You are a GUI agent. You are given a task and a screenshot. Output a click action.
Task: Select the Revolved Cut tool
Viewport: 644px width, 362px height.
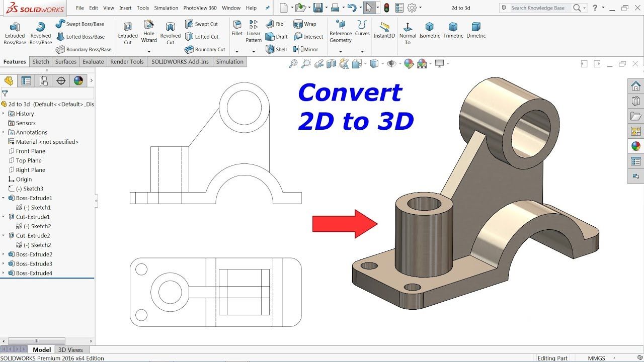click(x=171, y=33)
